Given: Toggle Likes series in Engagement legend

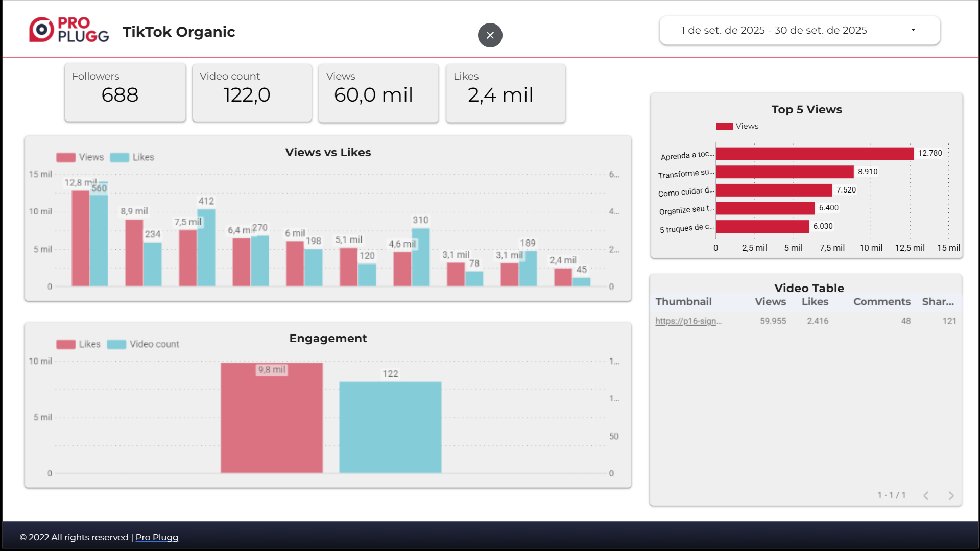Looking at the screenshot, I should pos(79,344).
